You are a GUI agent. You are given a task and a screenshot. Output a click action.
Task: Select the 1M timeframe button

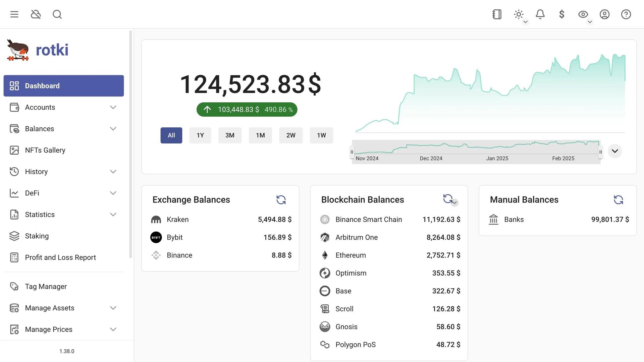(x=260, y=135)
